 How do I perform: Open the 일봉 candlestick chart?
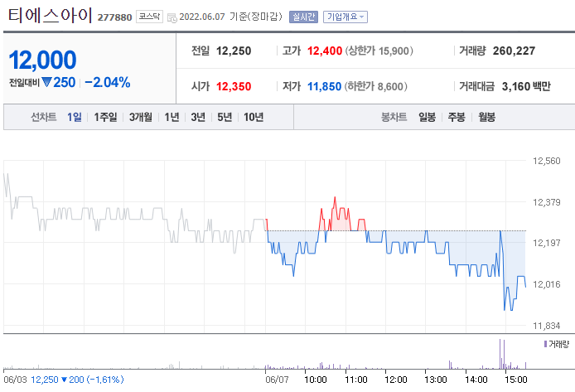coord(428,117)
